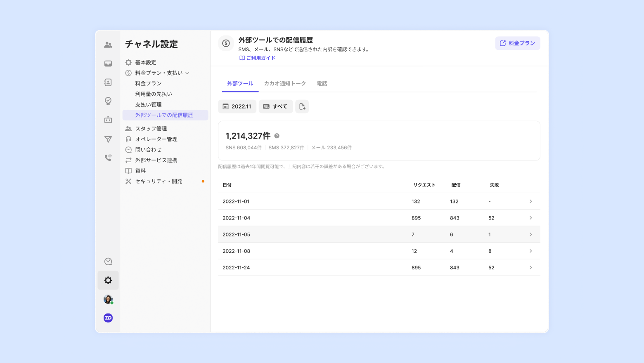Viewport: 644px width, 363px height.
Task: Open the bot icon in left rail
Action: [x=108, y=120]
